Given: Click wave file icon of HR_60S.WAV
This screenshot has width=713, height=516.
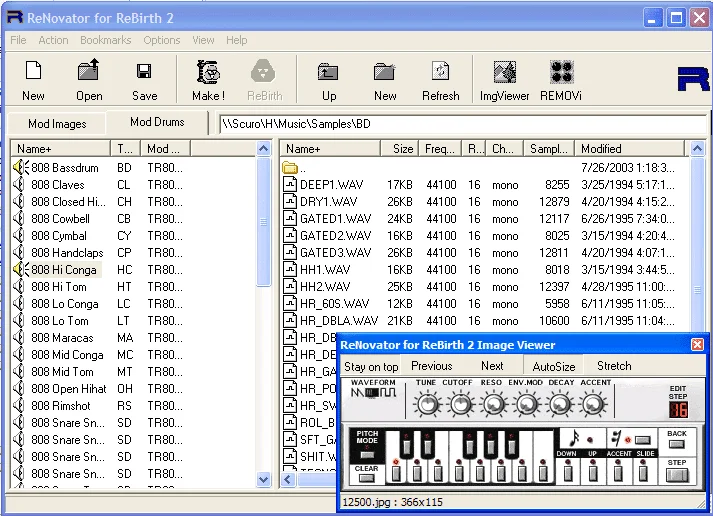Looking at the screenshot, I should pyautogui.click(x=290, y=304).
